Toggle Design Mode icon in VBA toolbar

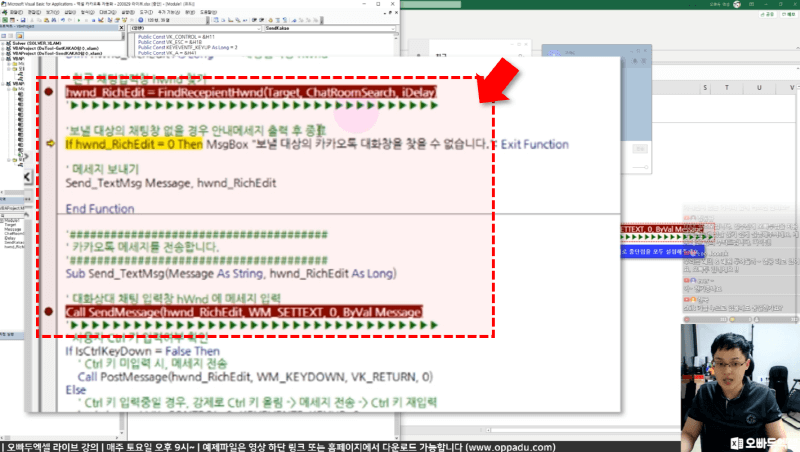pyautogui.click(x=101, y=20)
